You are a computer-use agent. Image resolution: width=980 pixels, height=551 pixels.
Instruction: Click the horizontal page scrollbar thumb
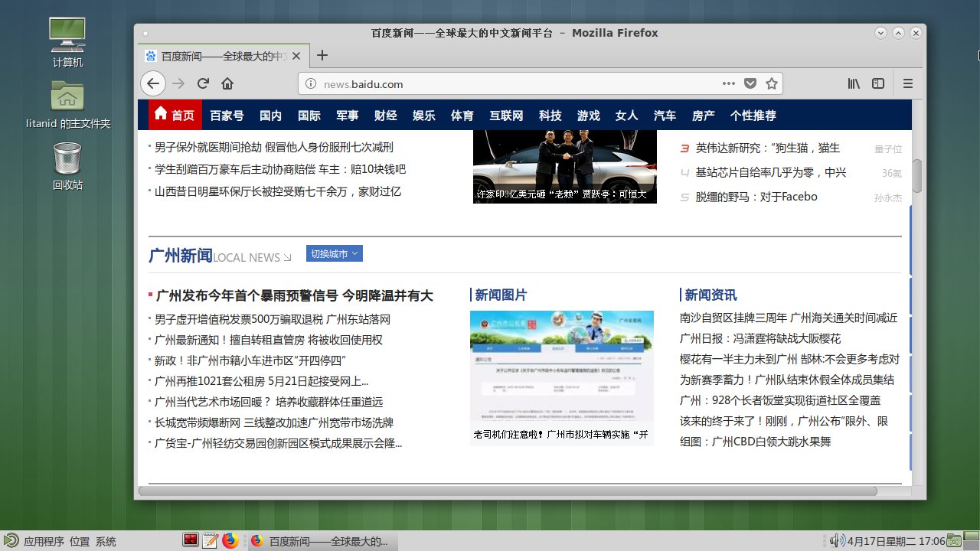[508, 491]
